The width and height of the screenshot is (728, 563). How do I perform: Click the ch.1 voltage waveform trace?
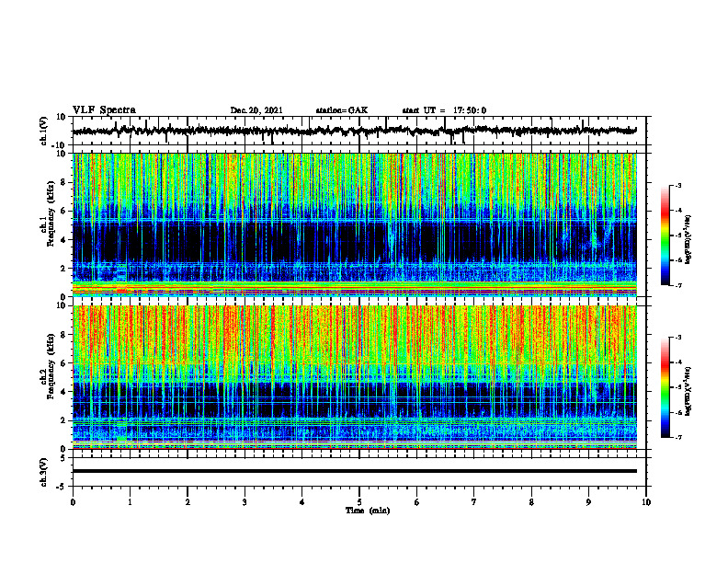[x=355, y=131]
